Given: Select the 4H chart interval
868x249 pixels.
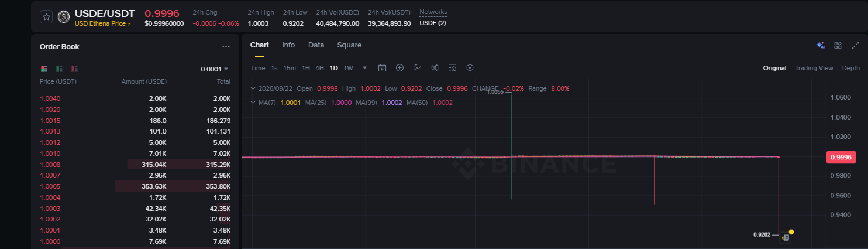Looking at the screenshot, I should [x=320, y=68].
